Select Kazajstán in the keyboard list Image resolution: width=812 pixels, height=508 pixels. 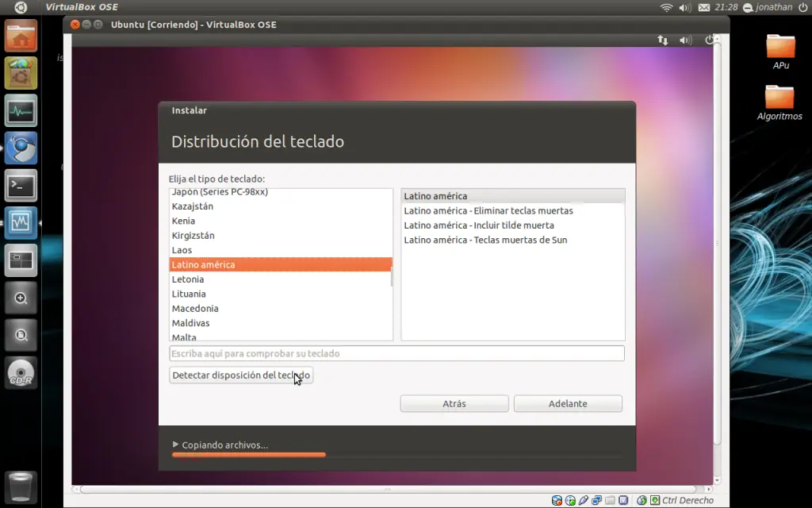281,206
